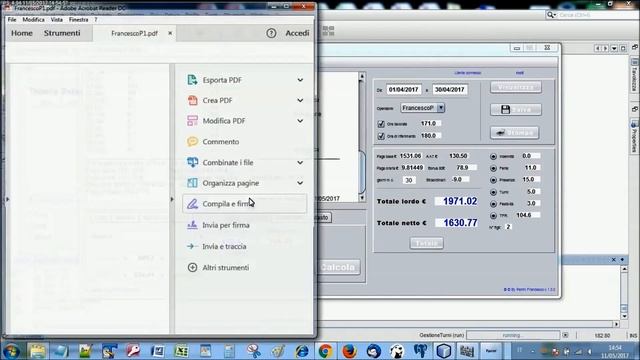This screenshot has width=640, height=360.
Task: Open the Modifica menu
Action: (33, 20)
